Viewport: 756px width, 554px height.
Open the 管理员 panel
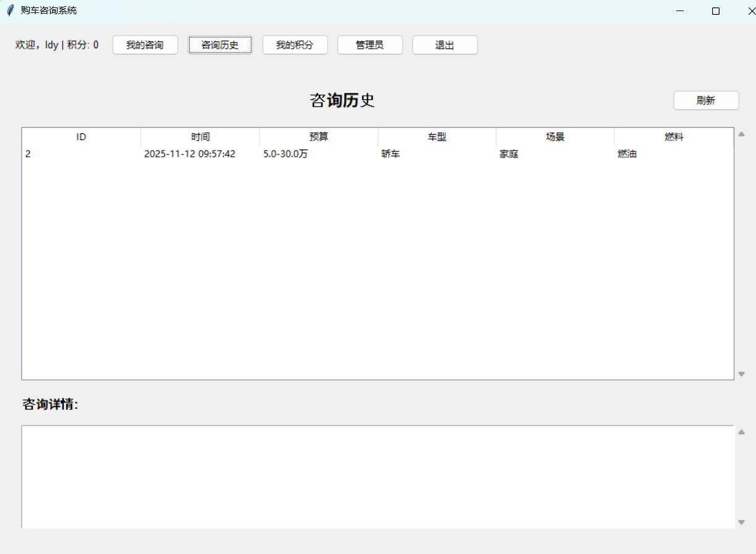(370, 45)
